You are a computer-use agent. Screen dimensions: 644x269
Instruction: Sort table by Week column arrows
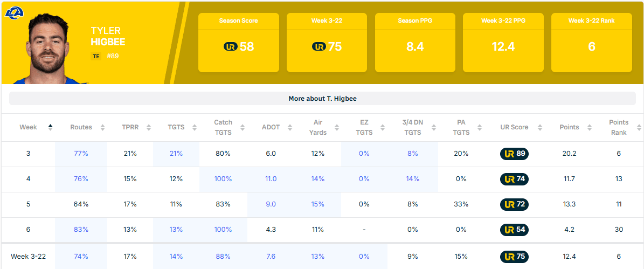coord(50,127)
